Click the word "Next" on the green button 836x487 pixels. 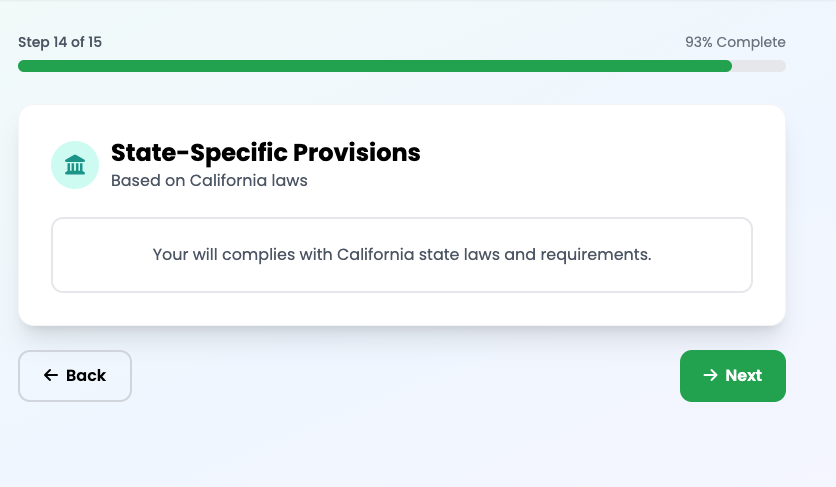[x=744, y=376]
